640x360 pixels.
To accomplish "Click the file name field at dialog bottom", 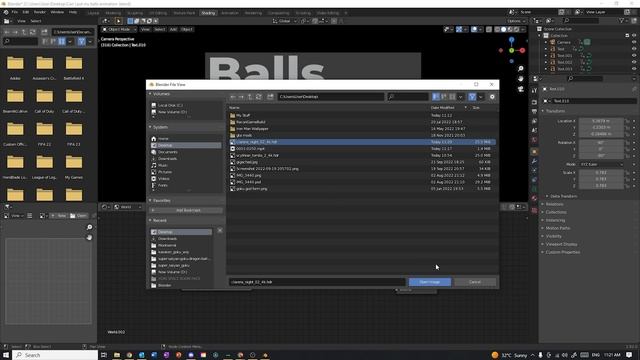I will (x=317, y=282).
